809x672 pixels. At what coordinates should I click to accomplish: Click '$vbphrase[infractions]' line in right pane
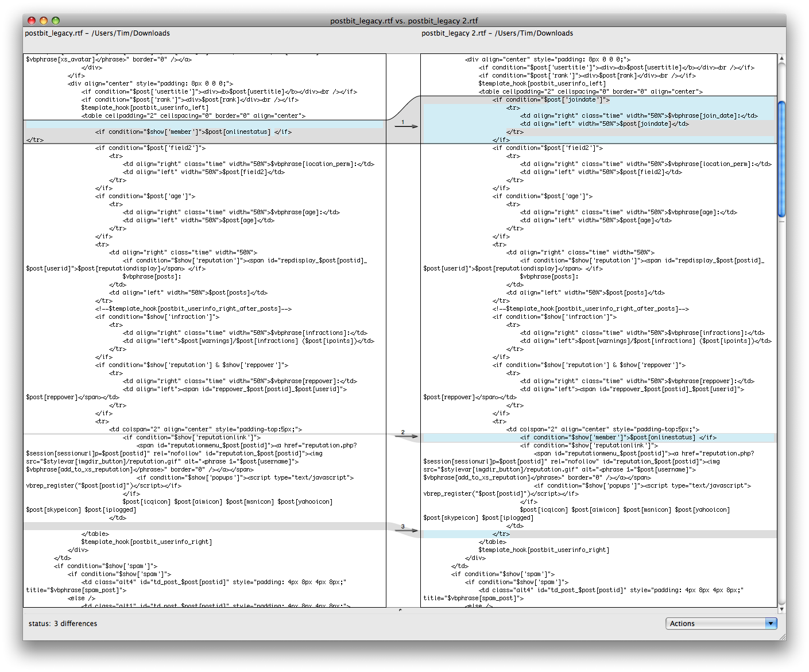click(642, 333)
